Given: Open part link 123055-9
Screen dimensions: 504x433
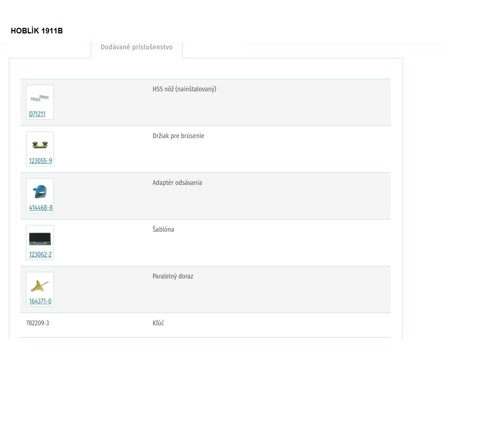Looking at the screenshot, I should pos(41,161).
